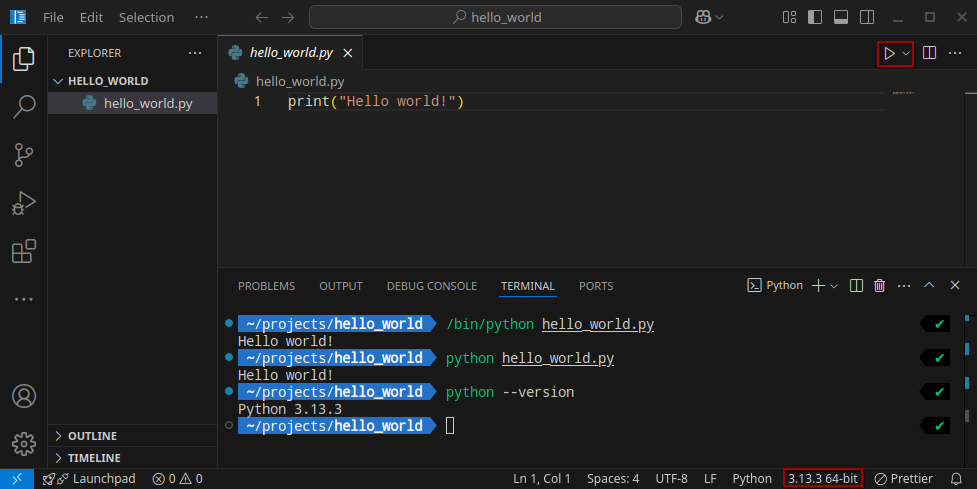Go forward in navigation history

click(x=287, y=17)
